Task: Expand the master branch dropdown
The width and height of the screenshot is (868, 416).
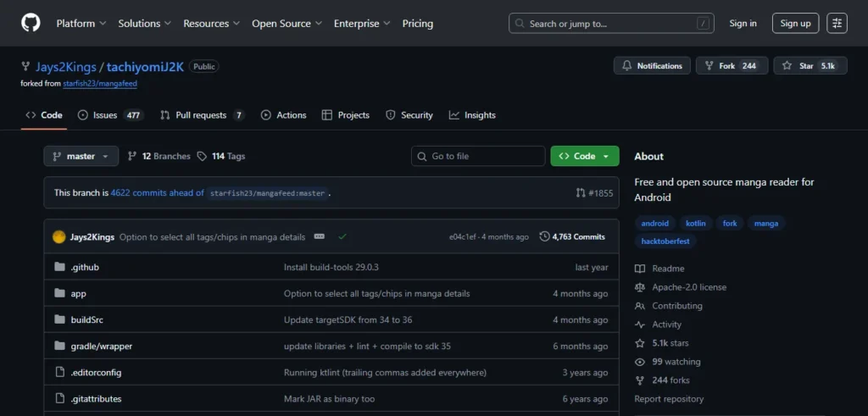Action: coord(81,157)
